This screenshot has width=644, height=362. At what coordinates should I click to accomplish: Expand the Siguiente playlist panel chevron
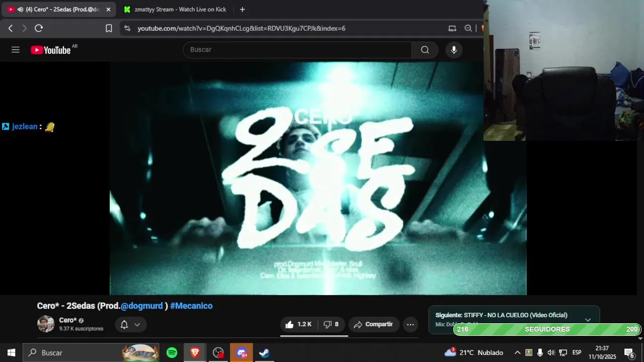(x=588, y=320)
